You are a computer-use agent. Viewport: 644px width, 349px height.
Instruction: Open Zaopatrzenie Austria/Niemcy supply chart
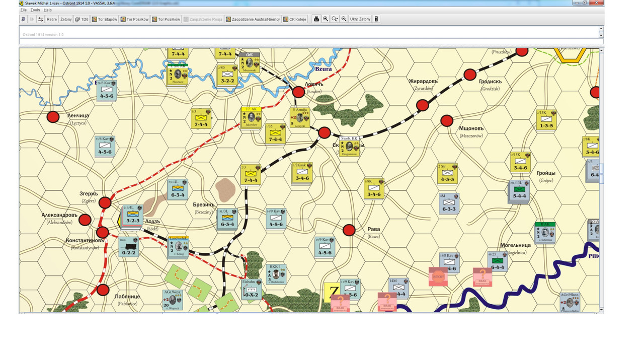(x=253, y=19)
